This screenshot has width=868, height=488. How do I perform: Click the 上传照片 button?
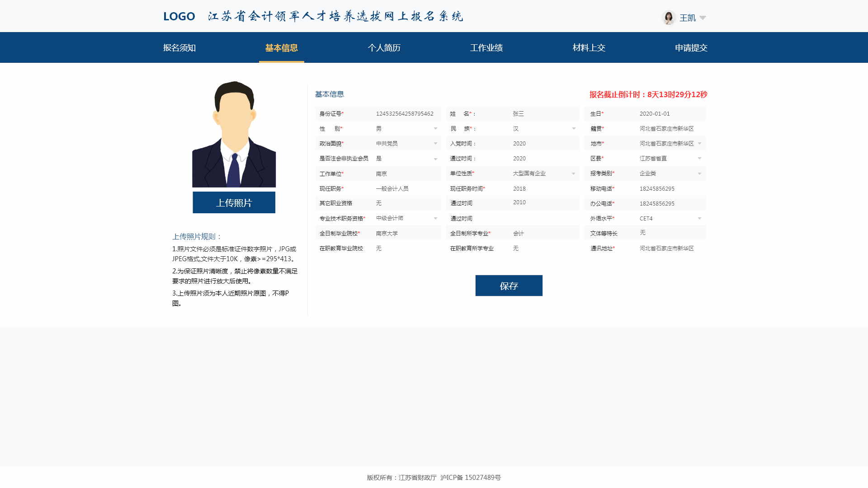[234, 202]
